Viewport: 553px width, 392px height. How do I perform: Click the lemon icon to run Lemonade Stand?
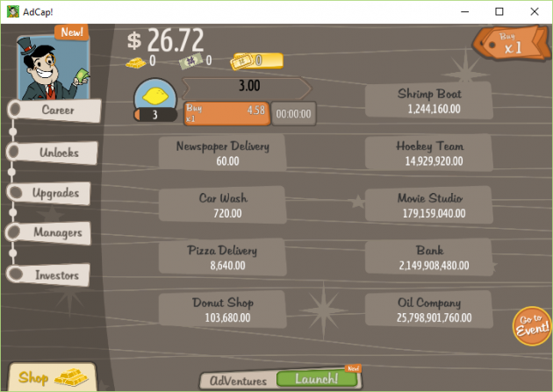click(155, 95)
